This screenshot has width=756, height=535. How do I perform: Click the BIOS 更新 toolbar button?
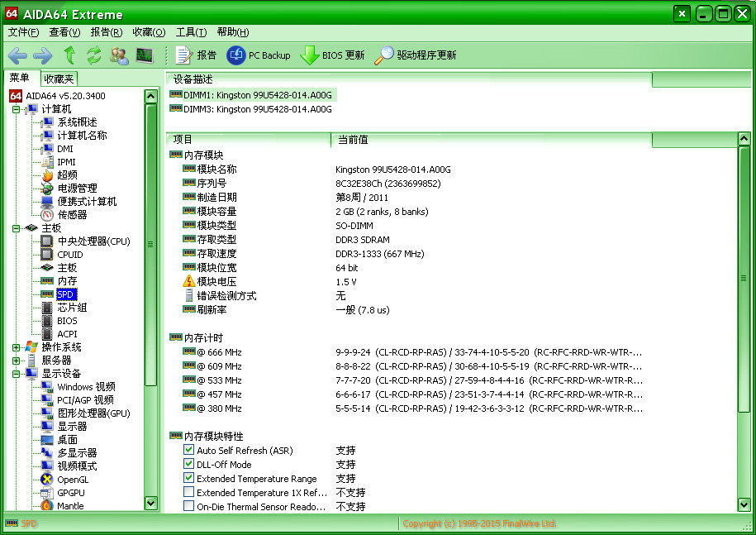332,55
